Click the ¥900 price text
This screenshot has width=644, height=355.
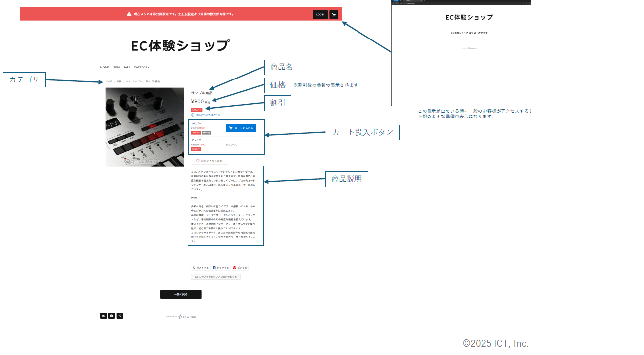tap(197, 102)
